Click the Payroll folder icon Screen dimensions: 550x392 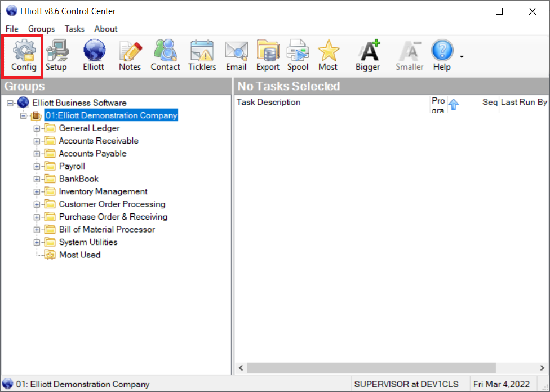coord(50,166)
